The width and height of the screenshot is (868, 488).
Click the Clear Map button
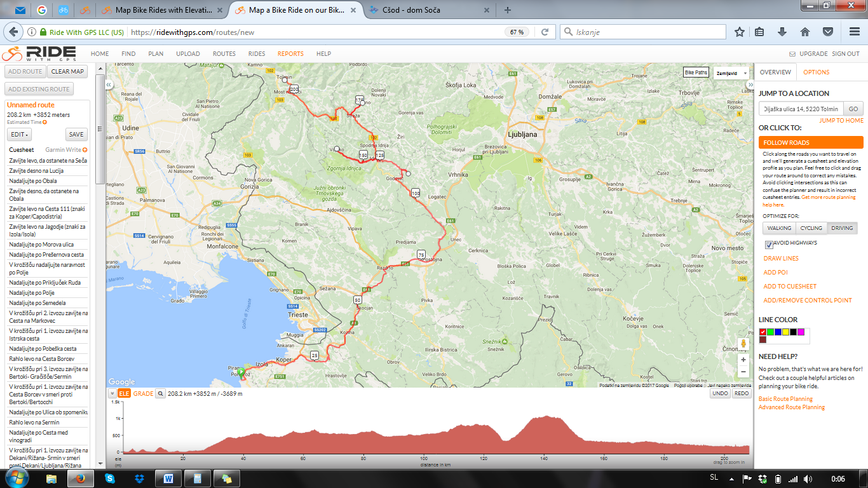[x=67, y=72]
